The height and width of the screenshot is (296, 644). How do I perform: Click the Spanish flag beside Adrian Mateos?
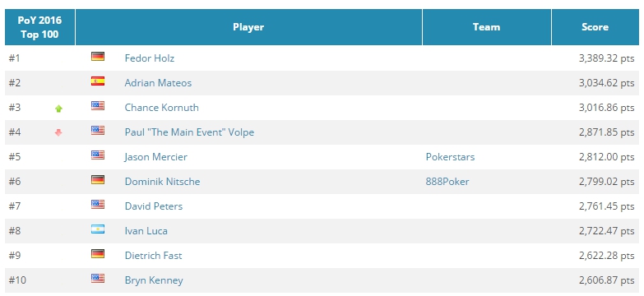98,81
